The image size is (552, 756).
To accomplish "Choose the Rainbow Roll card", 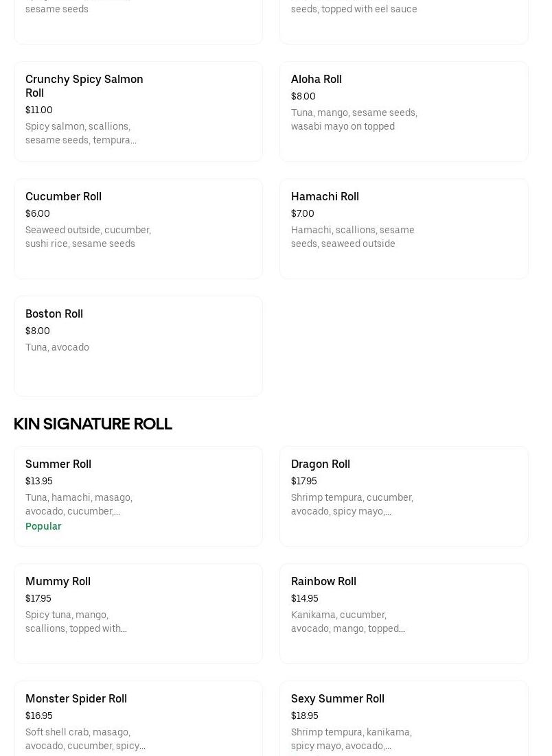I will (x=404, y=613).
